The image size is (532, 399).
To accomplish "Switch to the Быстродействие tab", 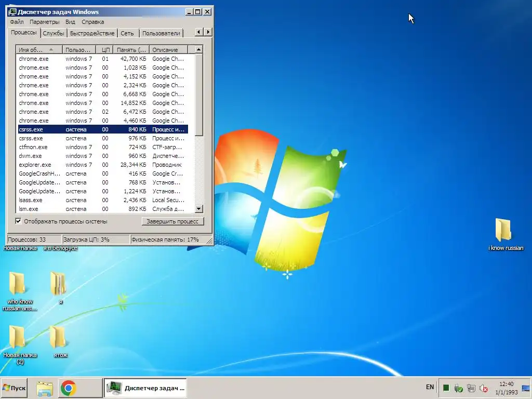I will tap(92, 33).
